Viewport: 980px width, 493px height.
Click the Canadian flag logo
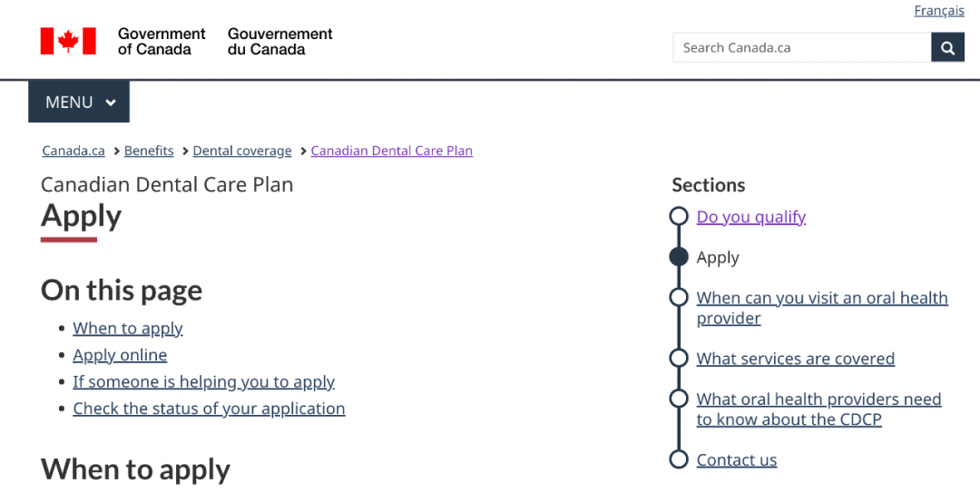tap(68, 41)
